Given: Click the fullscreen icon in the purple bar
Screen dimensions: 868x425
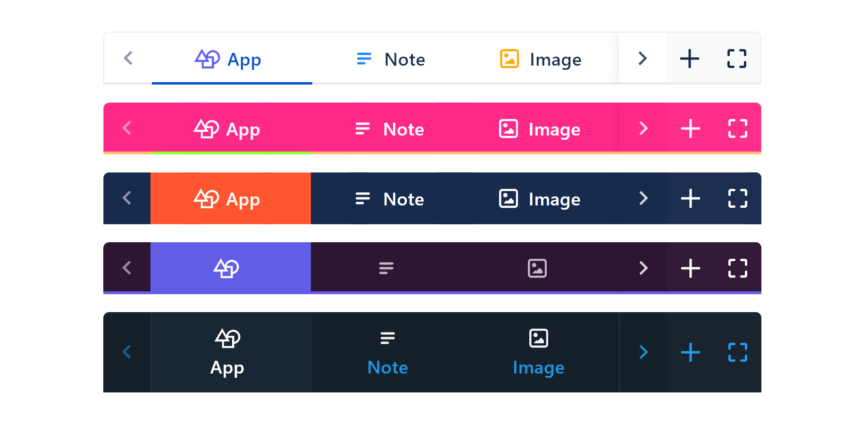Looking at the screenshot, I should (x=737, y=267).
